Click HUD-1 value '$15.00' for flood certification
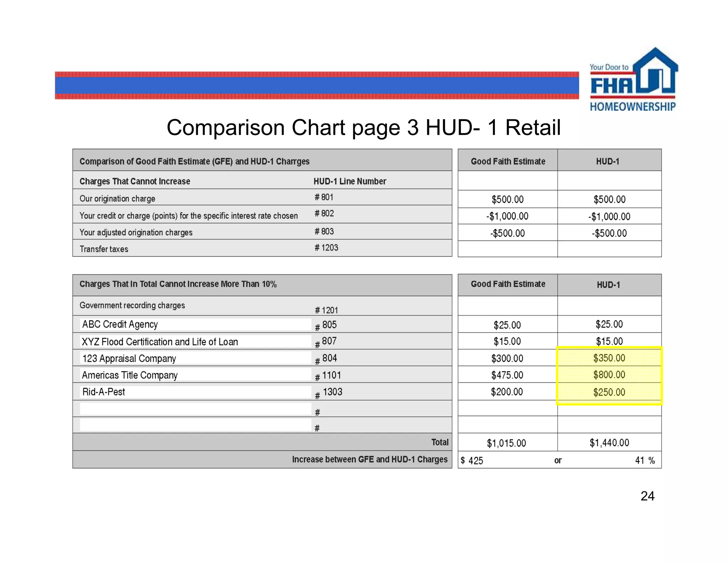Viewport: 728px width, 562px height. 609,341
